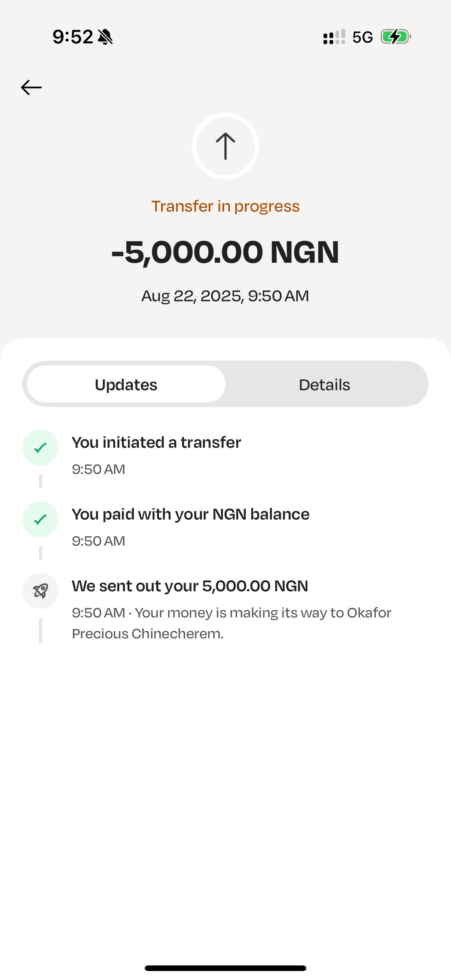Tap the home indicator bar
The height and width of the screenshot is (980, 451).
(225, 968)
